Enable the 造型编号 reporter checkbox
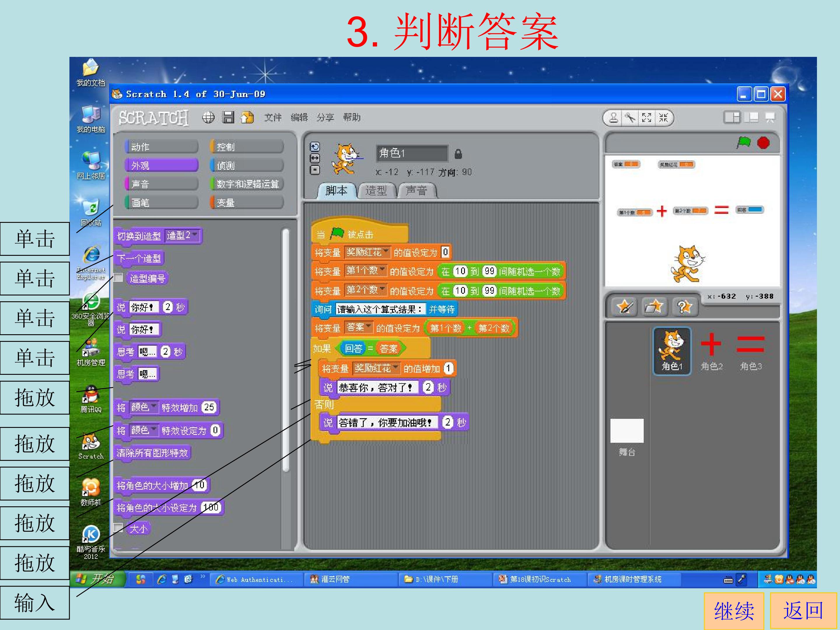 (x=118, y=278)
